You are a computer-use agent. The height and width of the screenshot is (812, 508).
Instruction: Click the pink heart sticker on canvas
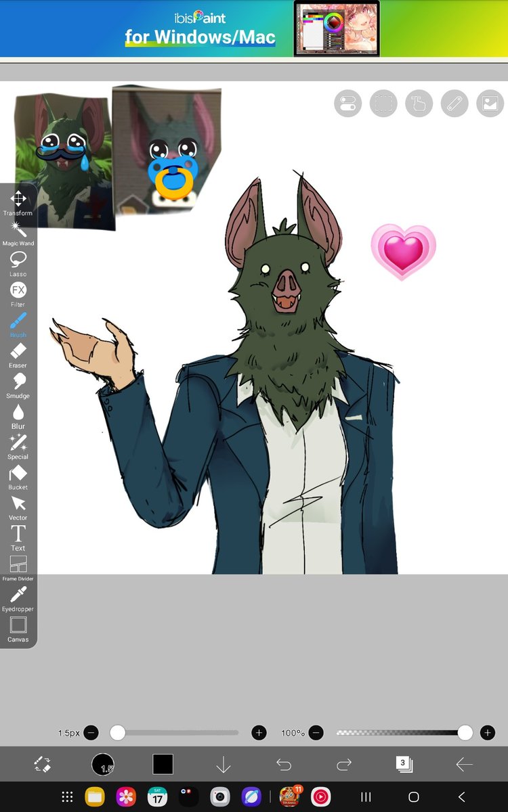tap(403, 252)
